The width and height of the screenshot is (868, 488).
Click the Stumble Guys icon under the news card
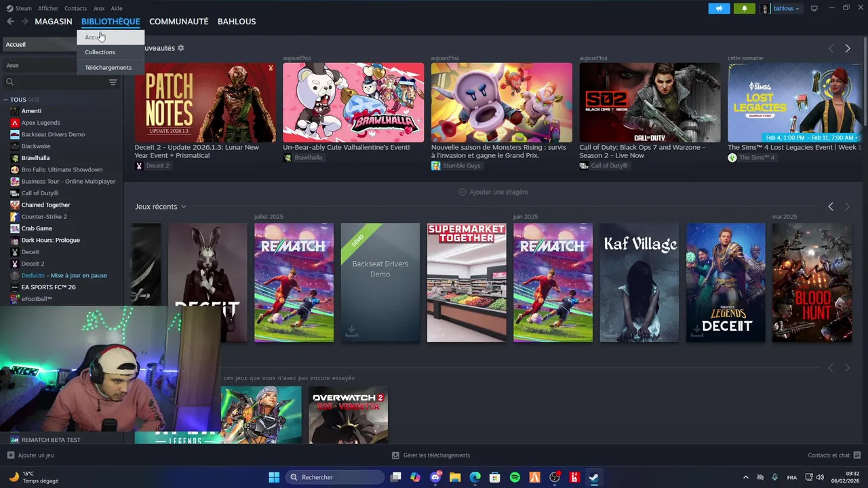pos(435,165)
